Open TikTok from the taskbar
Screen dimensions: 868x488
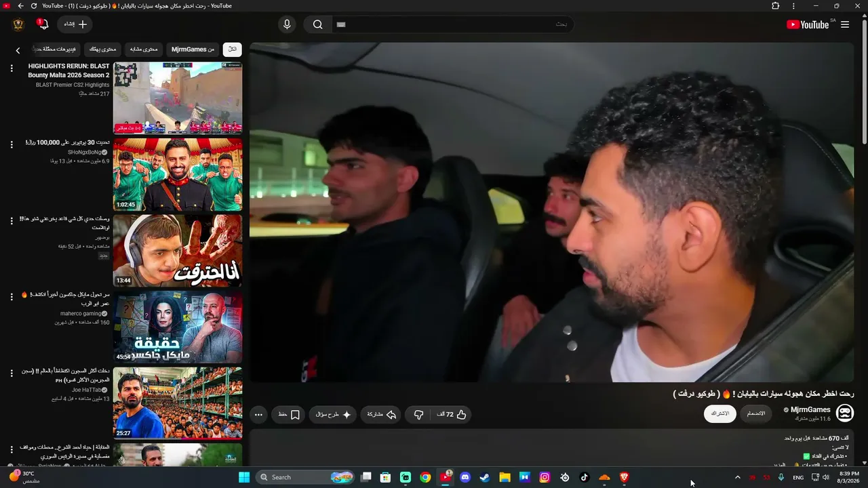tap(585, 477)
